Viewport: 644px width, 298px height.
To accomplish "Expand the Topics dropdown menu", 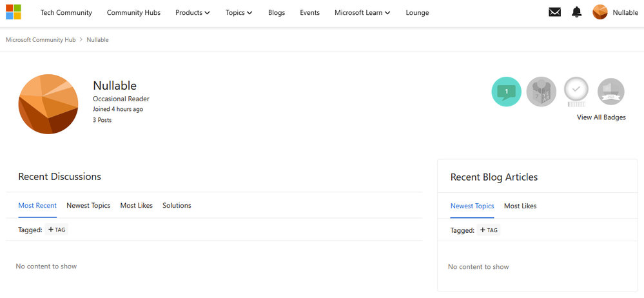I will tap(239, 13).
